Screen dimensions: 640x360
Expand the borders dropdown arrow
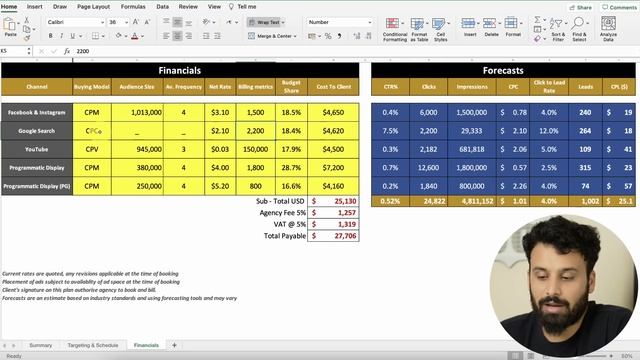[103, 36]
